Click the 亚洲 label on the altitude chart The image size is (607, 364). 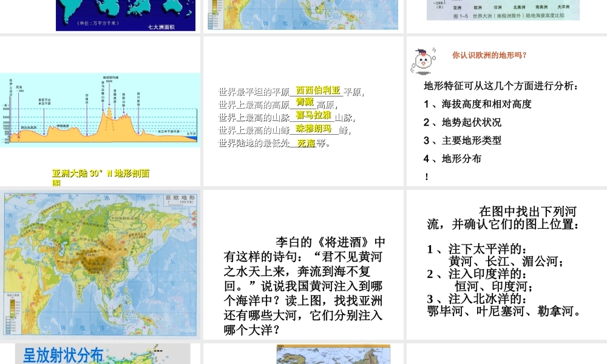pyautogui.click(x=457, y=7)
